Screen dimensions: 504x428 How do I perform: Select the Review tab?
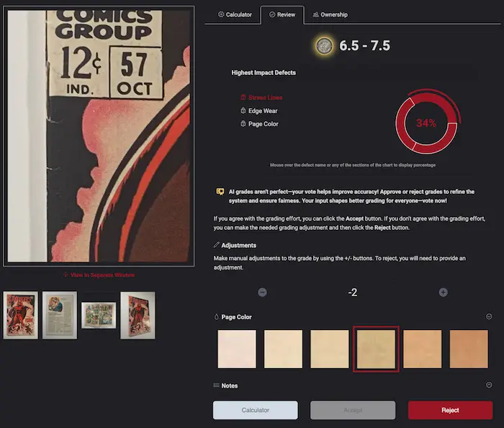point(282,14)
